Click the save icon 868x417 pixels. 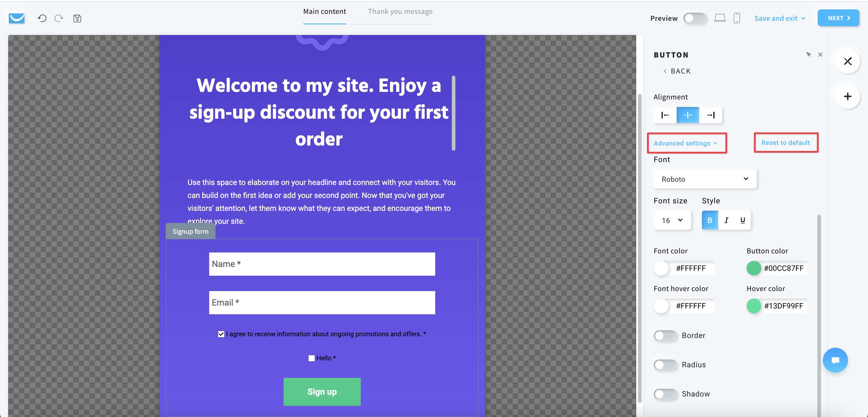coord(77,18)
